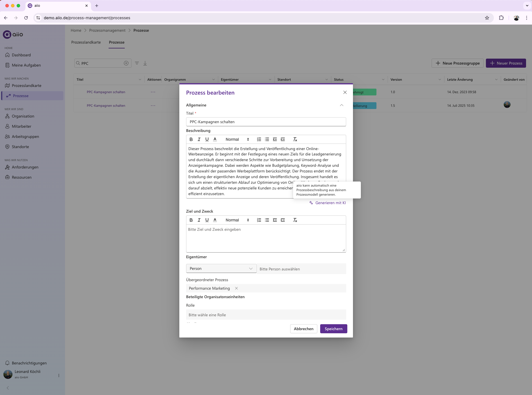532x395 pixels.
Task: Open Standorte in the sidebar navigation
Action: (20, 147)
